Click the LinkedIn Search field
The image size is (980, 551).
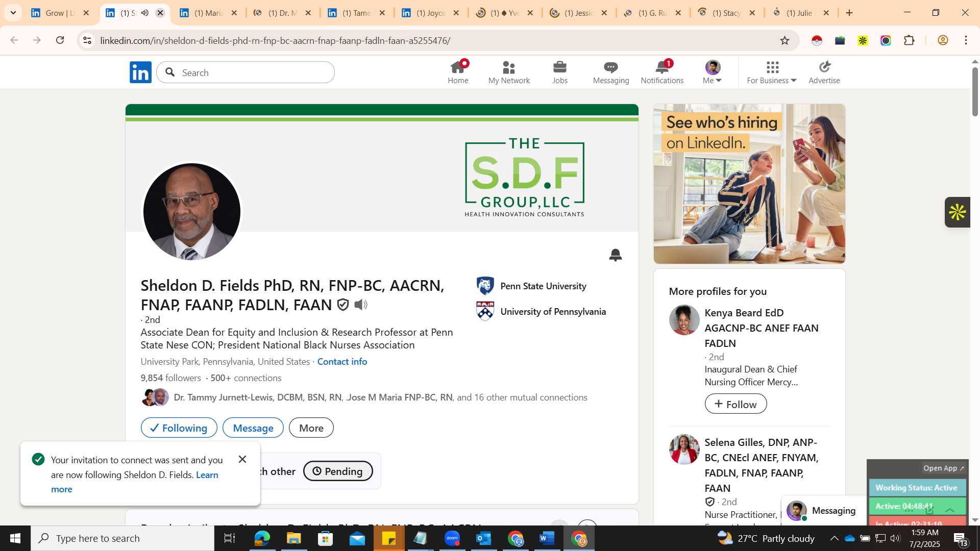click(246, 72)
